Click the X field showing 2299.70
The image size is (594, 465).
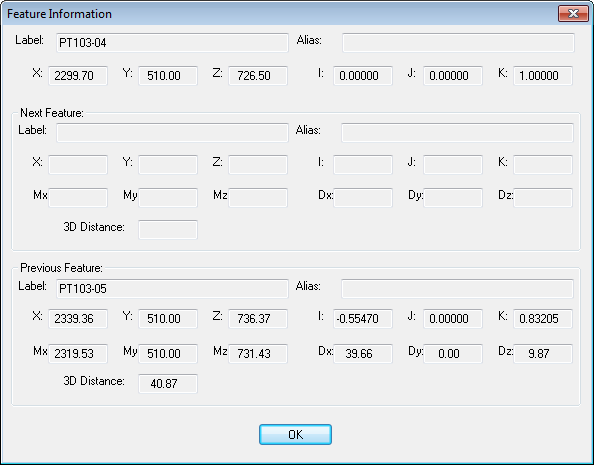[78, 75]
